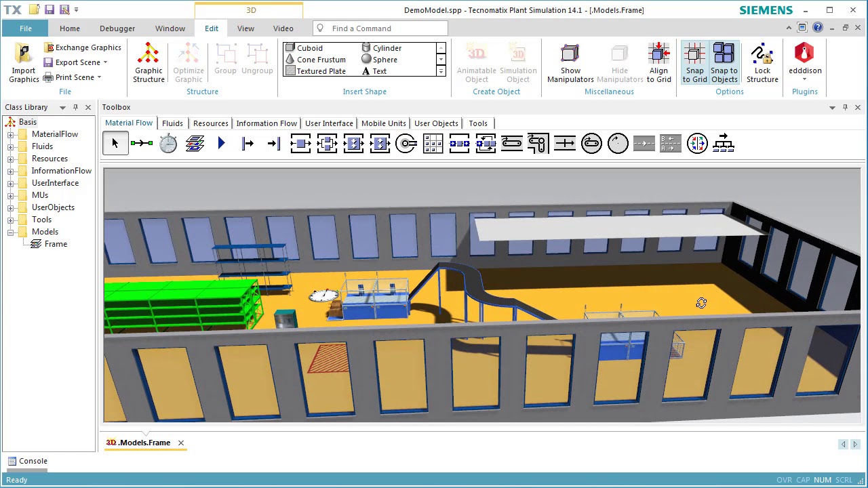The image size is (868, 488).
Task: Click Align to Grid icon
Action: tap(658, 63)
